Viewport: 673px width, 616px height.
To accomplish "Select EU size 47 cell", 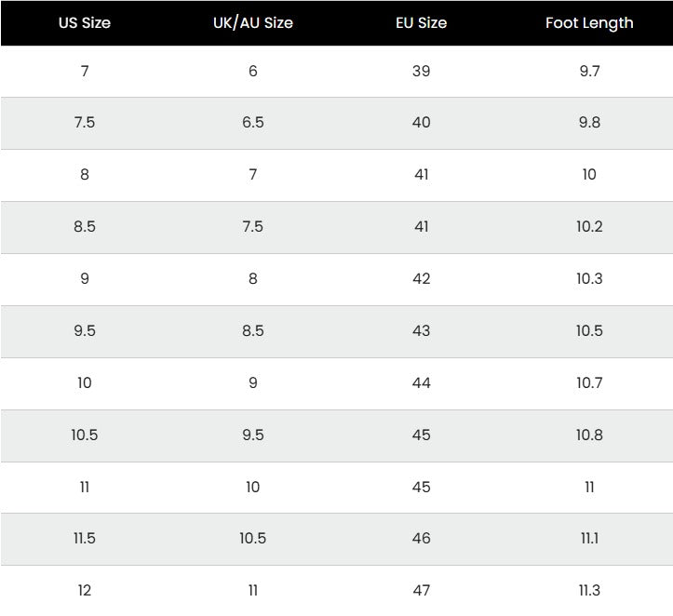I will click(421, 591).
